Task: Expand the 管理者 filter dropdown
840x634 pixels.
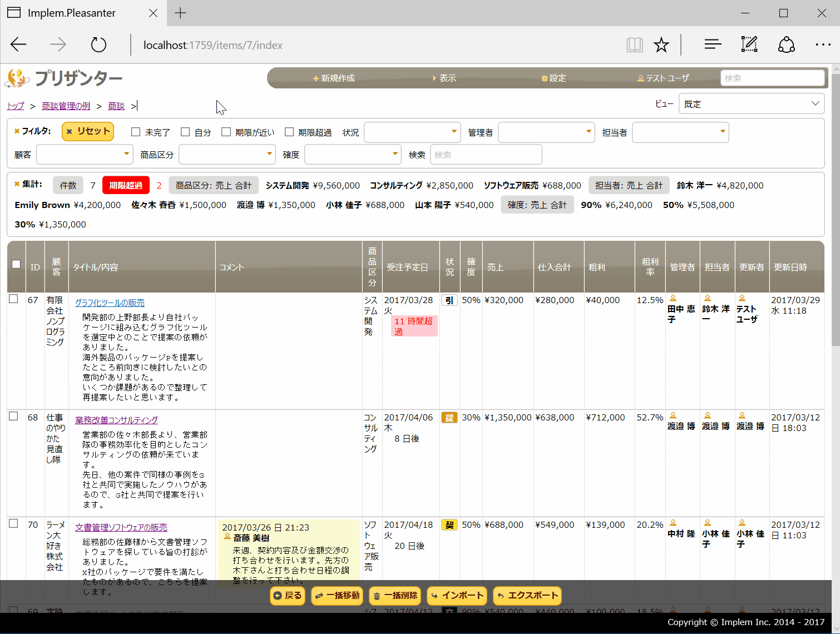Action: [x=546, y=132]
